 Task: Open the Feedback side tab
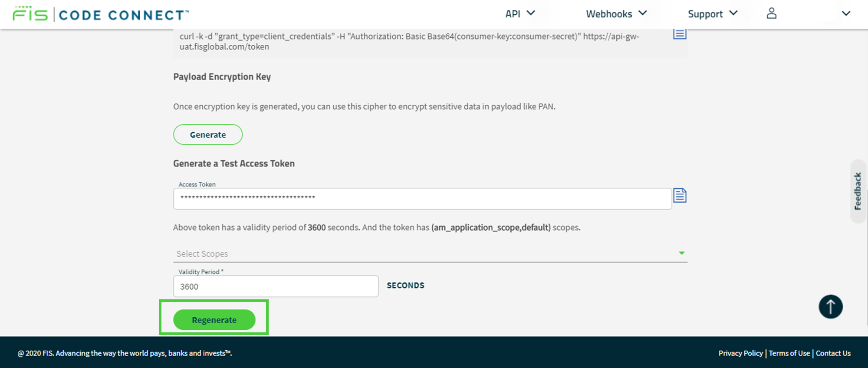(x=858, y=191)
